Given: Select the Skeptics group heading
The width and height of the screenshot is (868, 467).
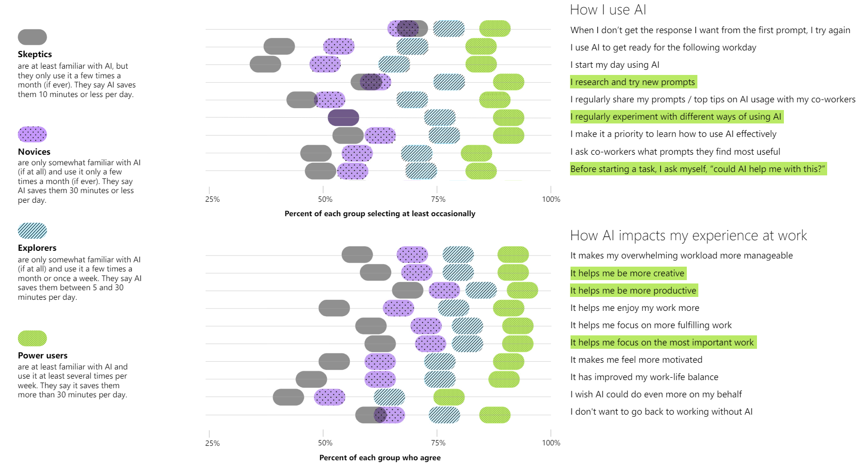Looking at the screenshot, I should click(35, 54).
